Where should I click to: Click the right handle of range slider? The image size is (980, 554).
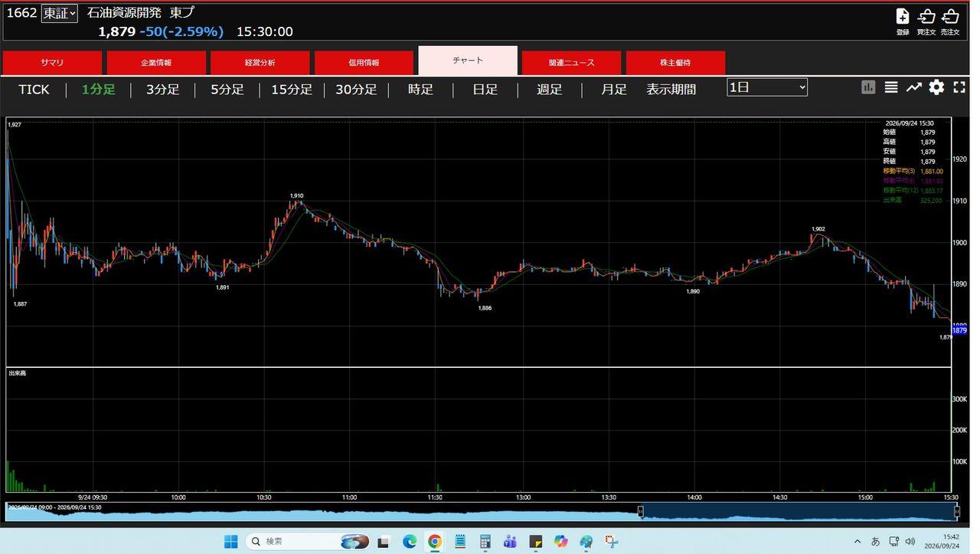(956, 512)
